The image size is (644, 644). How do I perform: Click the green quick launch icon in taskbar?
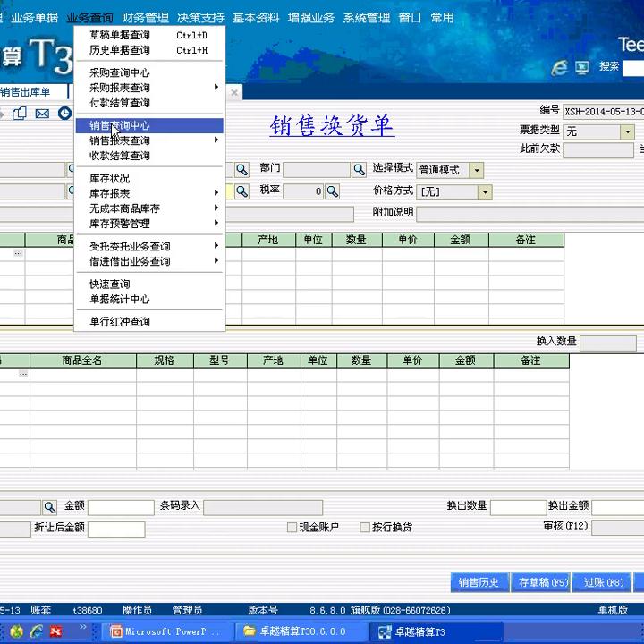coord(16,631)
